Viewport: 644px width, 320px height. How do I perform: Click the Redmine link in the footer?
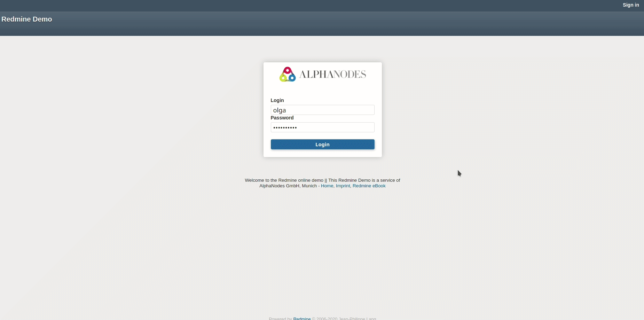[x=302, y=318]
